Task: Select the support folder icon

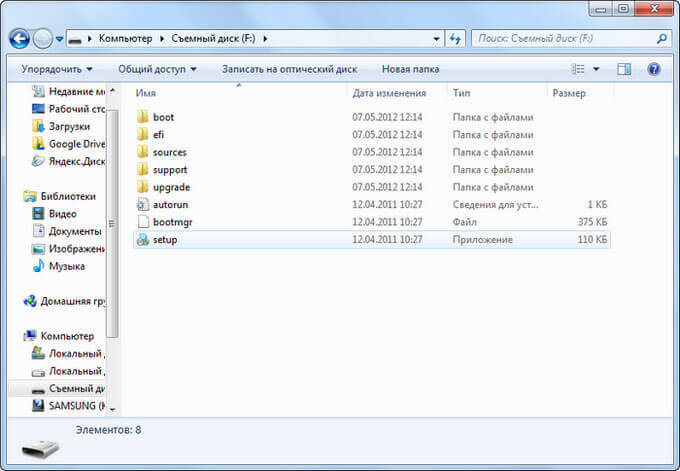Action: [x=142, y=169]
